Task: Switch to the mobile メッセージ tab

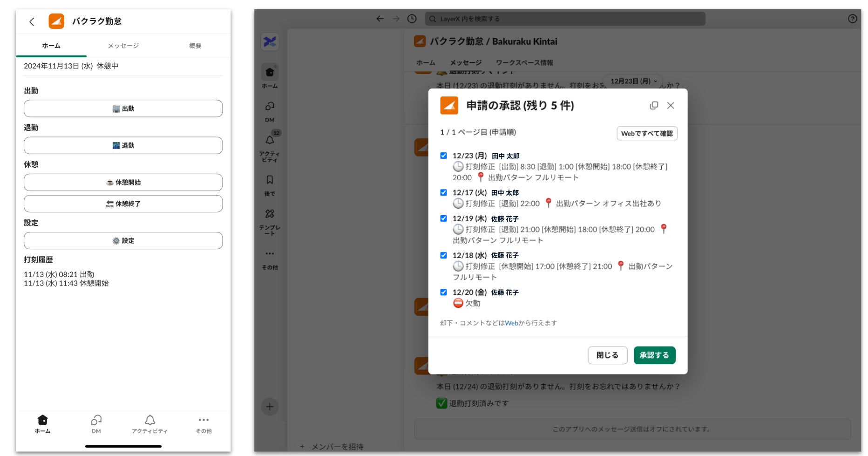Action: click(x=123, y=46)
